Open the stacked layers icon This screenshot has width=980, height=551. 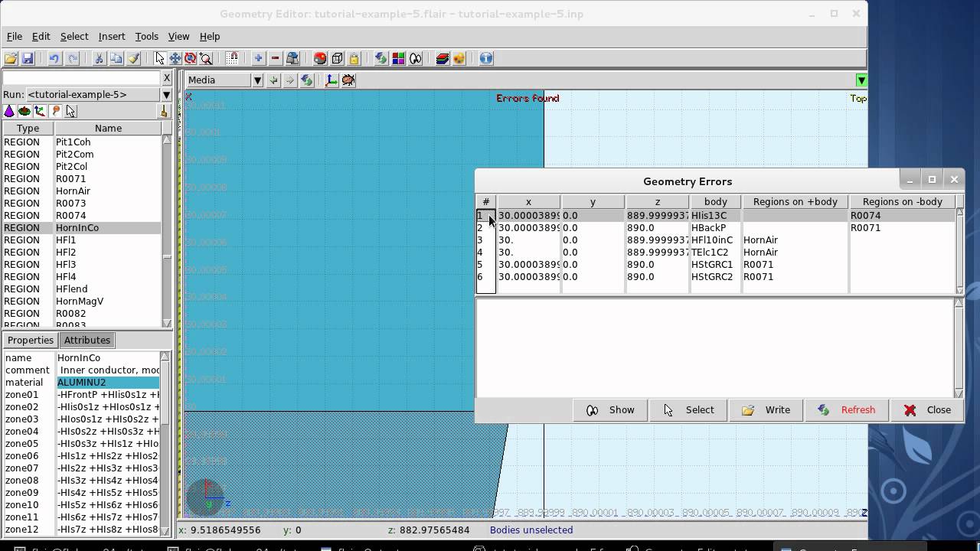point(442,58)
